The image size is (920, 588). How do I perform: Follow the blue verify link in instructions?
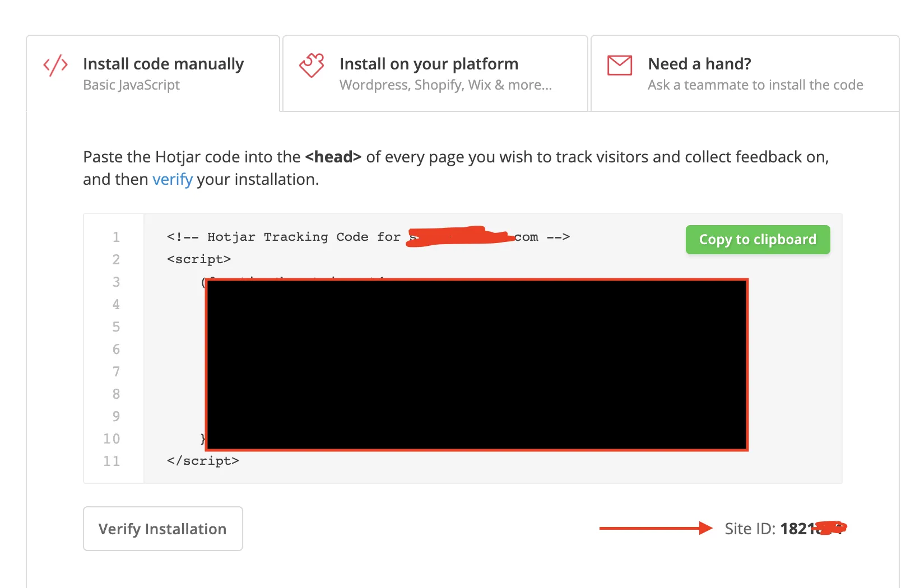point(173,179)
